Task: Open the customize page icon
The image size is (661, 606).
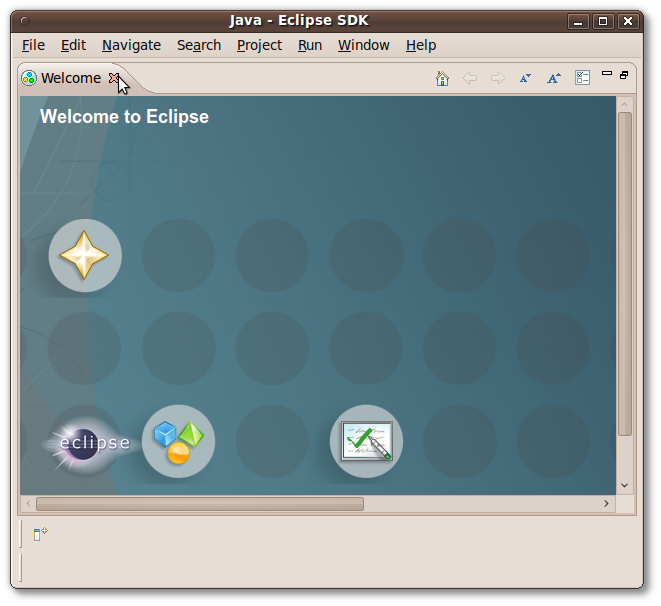Action: [x=582, y=78]
